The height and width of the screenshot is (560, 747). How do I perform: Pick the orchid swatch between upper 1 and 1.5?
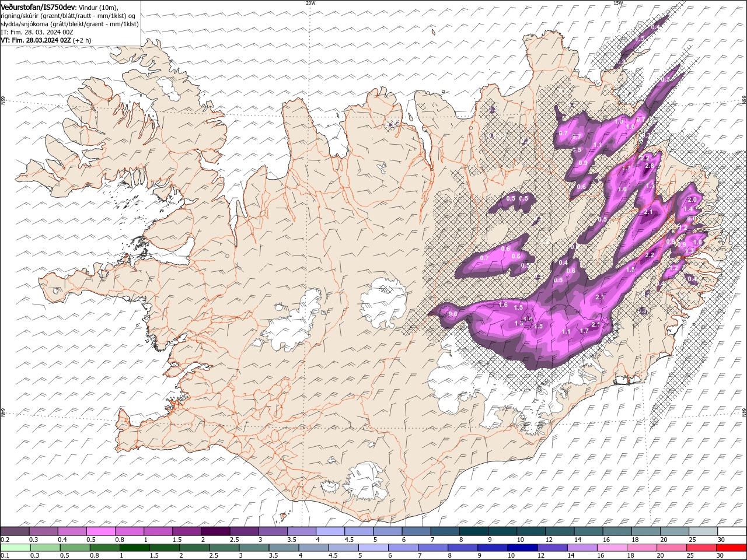coord(158,531)
